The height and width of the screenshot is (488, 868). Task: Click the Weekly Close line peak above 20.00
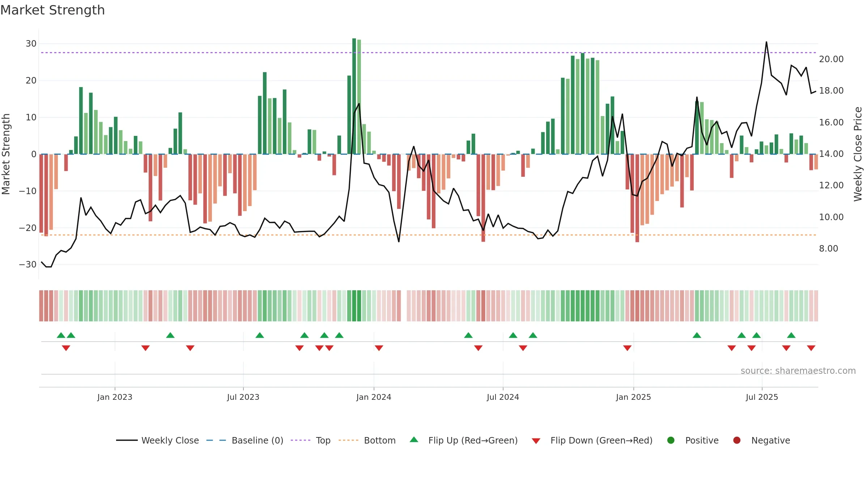766,42
